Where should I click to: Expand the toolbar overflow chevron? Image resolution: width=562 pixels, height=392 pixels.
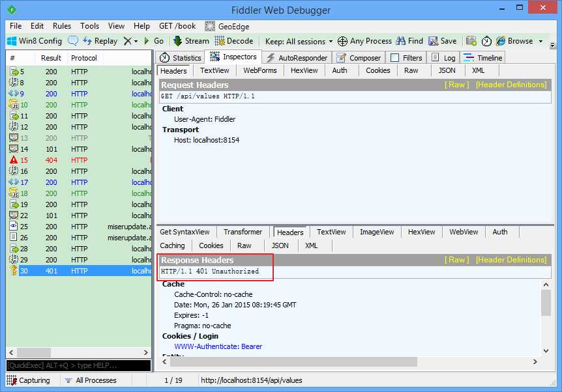[x=552, y=45]
